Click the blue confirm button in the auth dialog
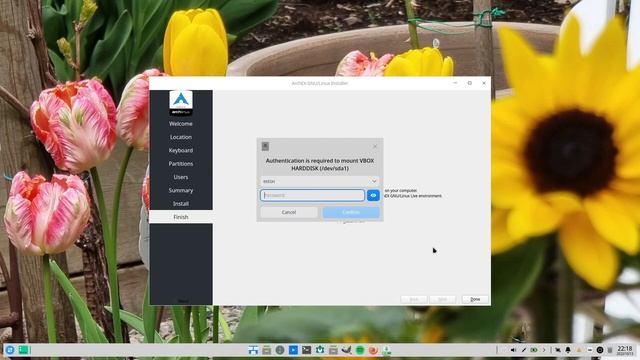 coord(351,212)
